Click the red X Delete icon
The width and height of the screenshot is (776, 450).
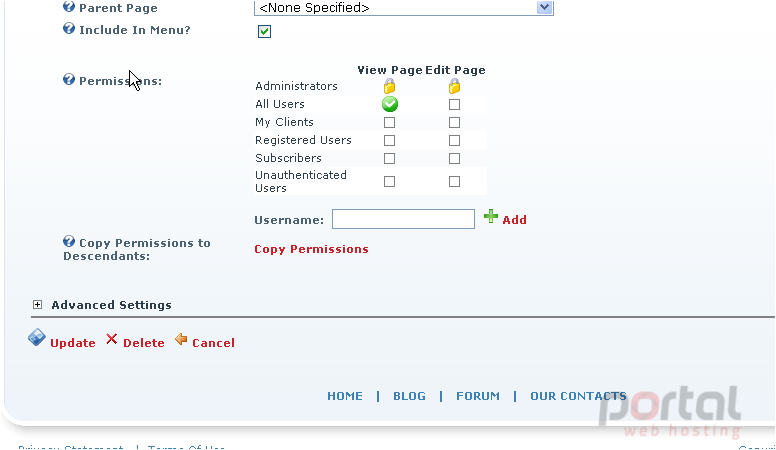coord(112,339)
